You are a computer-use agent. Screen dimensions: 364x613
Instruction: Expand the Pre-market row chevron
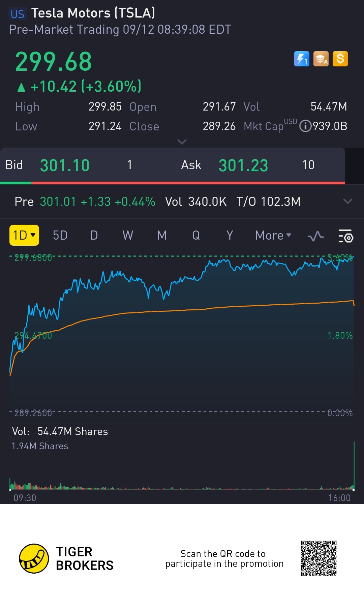pyautogui.click(x=347, y=202)
